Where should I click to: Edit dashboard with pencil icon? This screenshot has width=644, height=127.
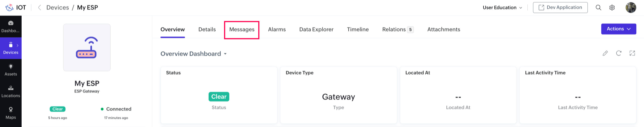(x=605, y=53)
